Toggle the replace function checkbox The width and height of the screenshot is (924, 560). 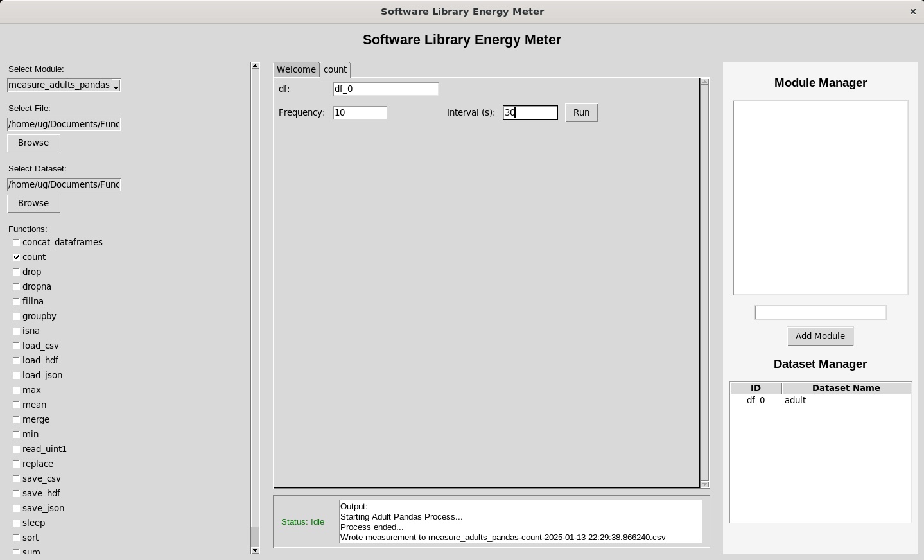coord(16,464)
